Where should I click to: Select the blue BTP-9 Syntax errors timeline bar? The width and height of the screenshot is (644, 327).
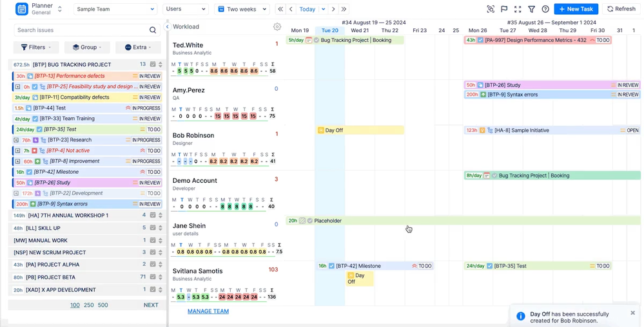pos(552,95)
